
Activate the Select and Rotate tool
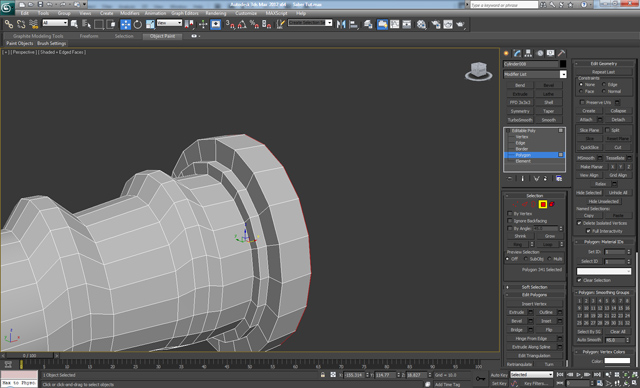click(x=138, y=24)
